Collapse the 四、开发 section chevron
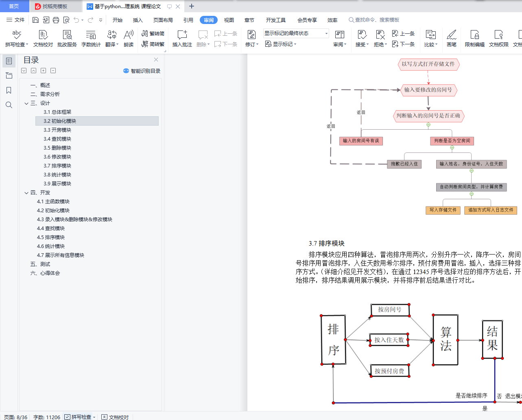The width and height of the screenshot is (522, 420). pyautogui.click(x=26, y=193)
